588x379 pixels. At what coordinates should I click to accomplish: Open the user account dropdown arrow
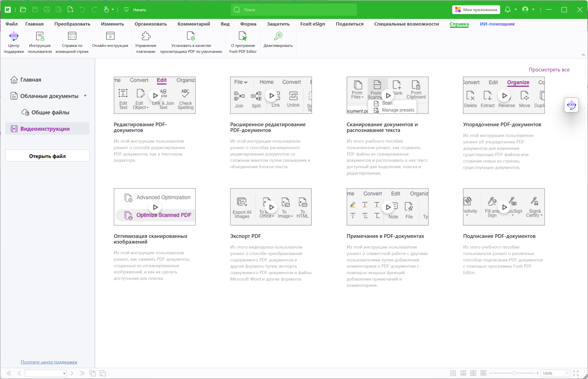(533, 10)
